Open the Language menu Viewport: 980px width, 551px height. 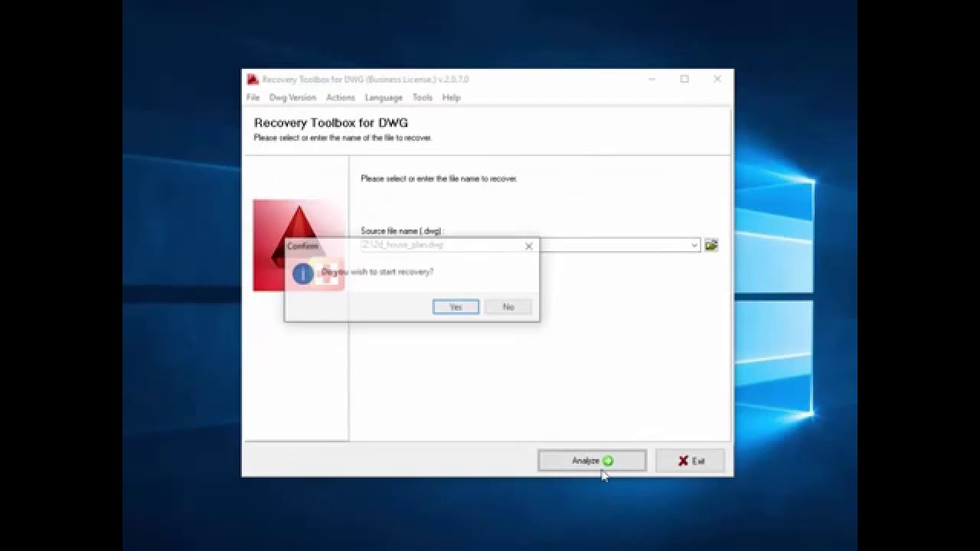coord(384,98)
